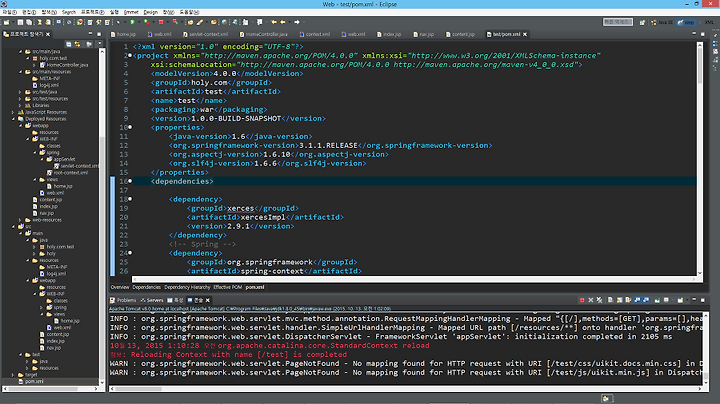Open the home.jsp editor tab

123,34
